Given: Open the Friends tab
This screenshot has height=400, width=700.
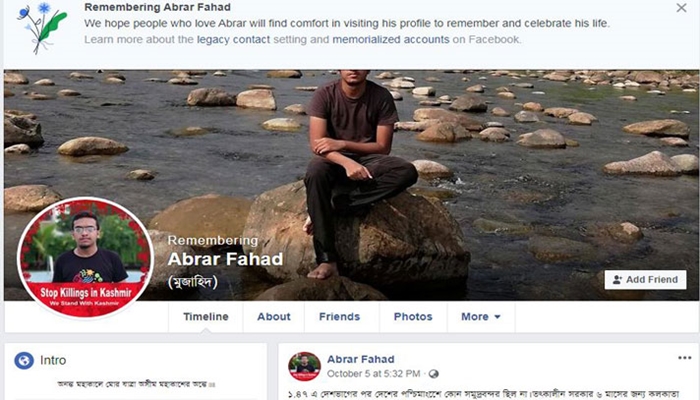Looking at the screenshot, I should [x=339, y=317].
